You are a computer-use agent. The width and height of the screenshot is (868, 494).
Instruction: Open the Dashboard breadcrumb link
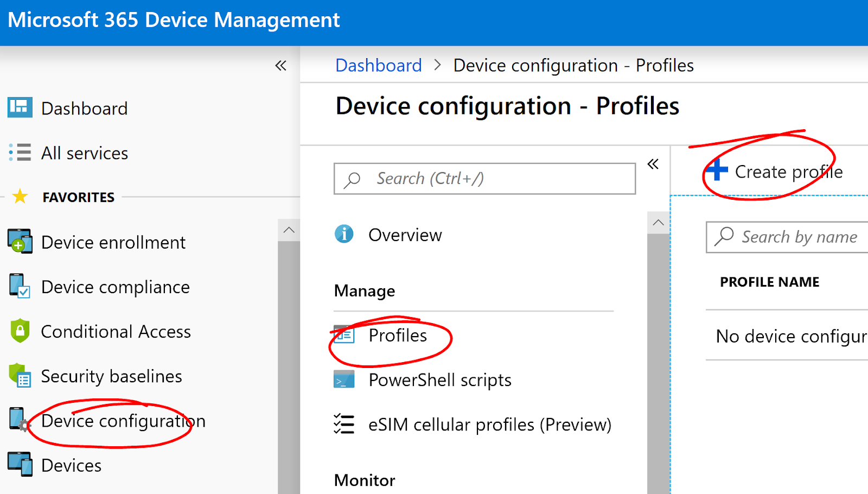tap(378, 65)
